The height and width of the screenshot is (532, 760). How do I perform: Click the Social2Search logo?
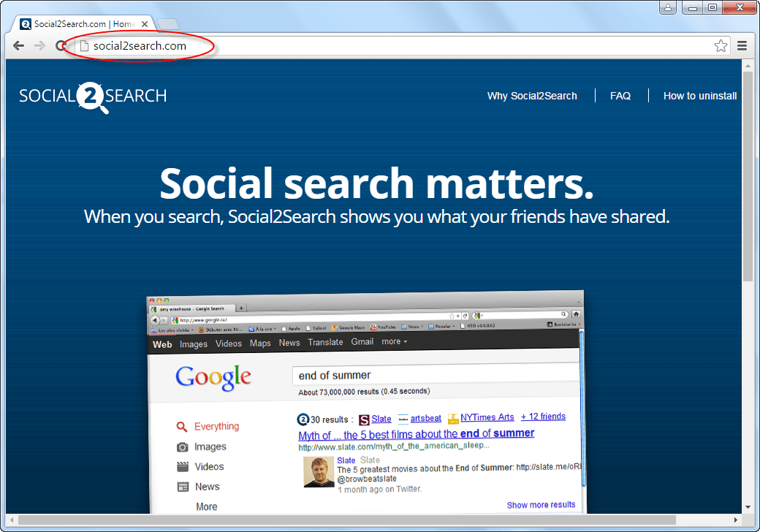tap(93, 96)
